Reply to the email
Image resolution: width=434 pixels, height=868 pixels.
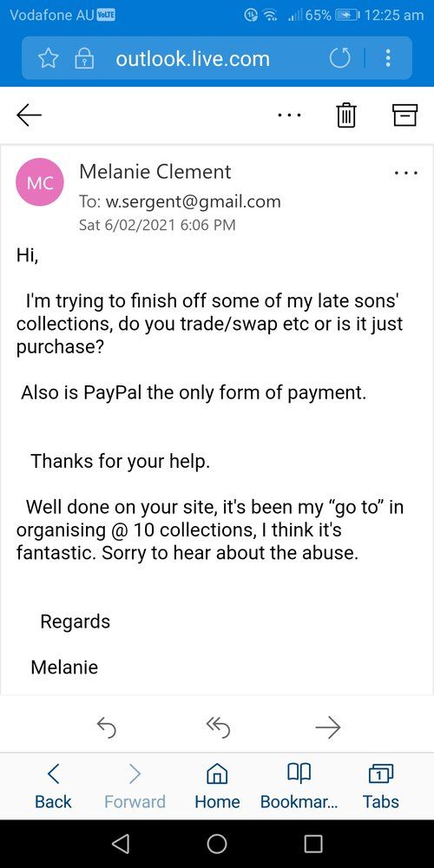coord(106,728)
